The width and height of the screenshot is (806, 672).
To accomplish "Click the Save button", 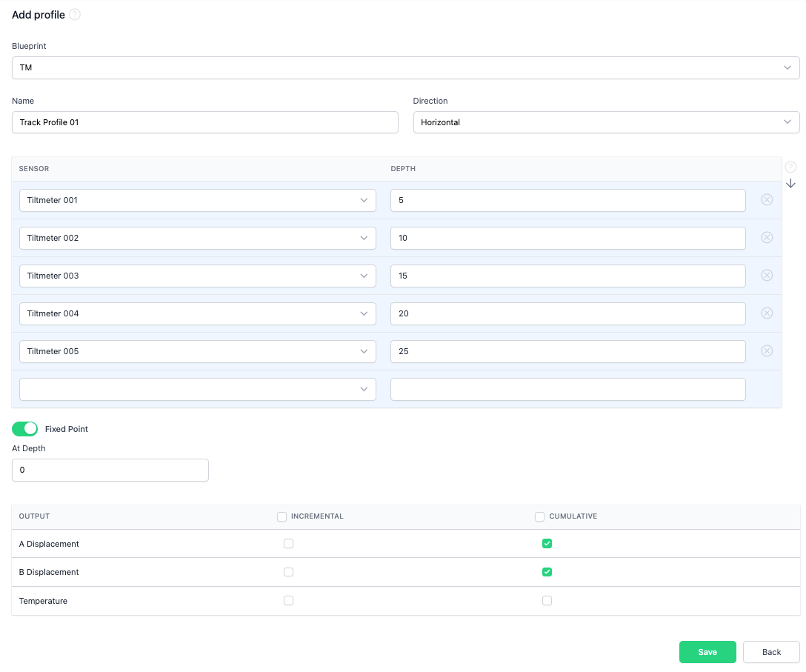I will pos(707,652).
